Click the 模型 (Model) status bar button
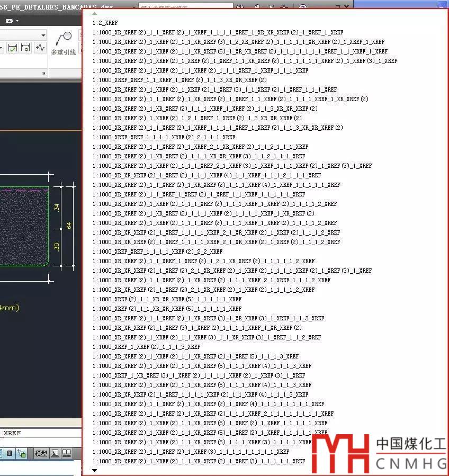The image size is (449, 476). (41, 453)
